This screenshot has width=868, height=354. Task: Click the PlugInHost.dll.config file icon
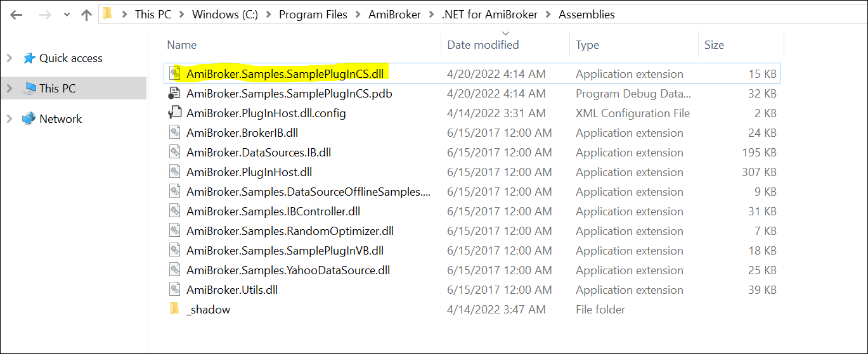175,113
